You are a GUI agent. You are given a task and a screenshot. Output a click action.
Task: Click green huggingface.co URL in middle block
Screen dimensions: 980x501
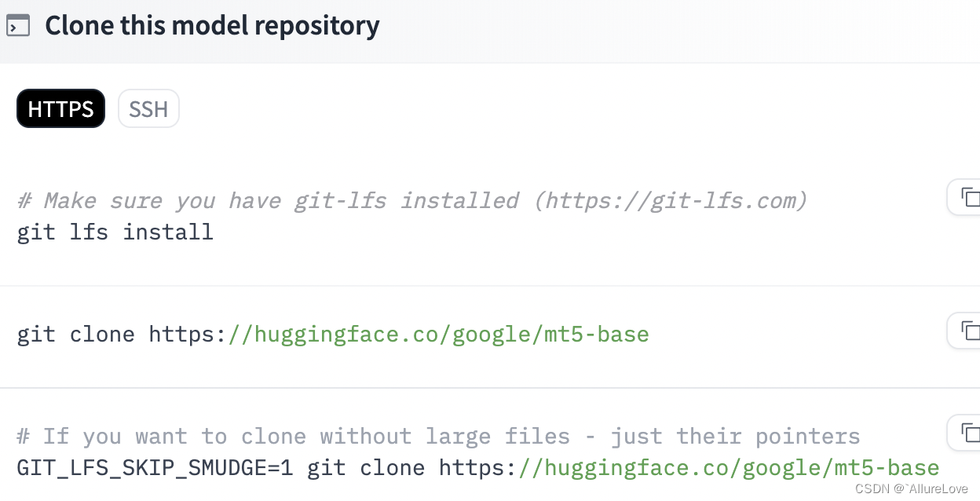438,335
